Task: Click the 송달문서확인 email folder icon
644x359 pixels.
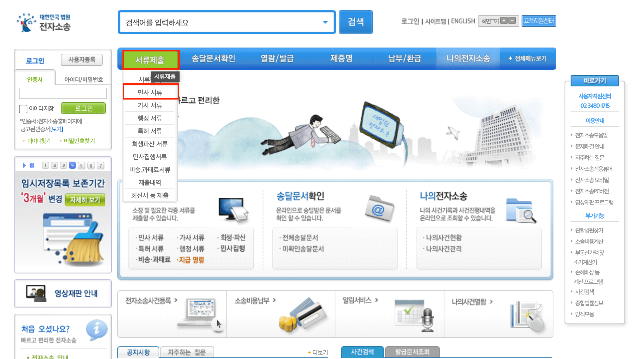Action: tap(379, 209)
